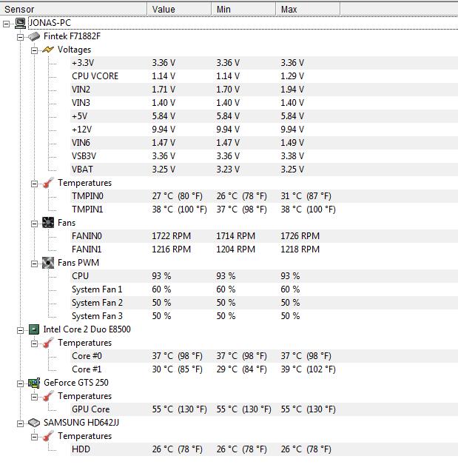Select the System Fan 2 row
This screenshot has height=476, width=458.
coord(264,303)
